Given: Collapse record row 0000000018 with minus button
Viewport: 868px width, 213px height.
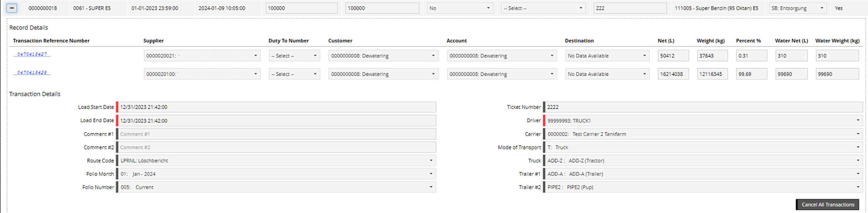Looking at the screenshot, I should 12,8.
